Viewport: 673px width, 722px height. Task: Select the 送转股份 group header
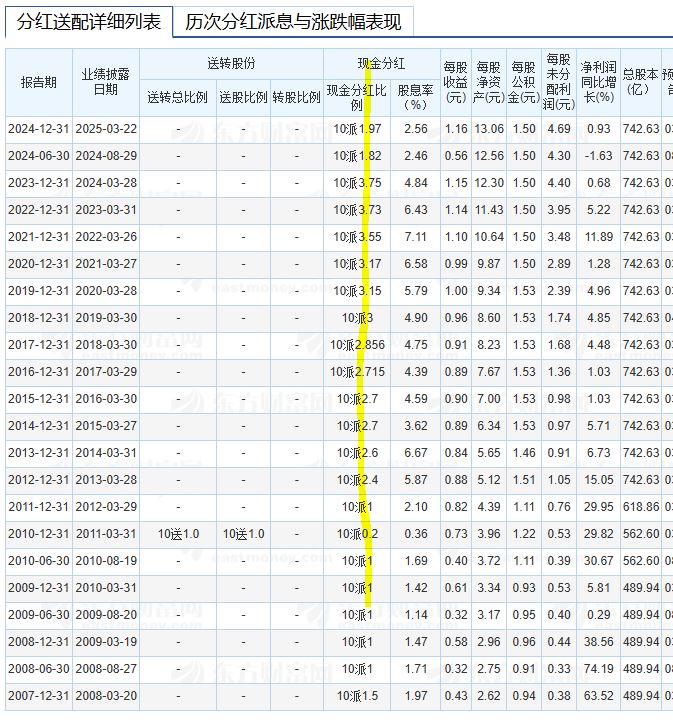click(x=231, y=63)
